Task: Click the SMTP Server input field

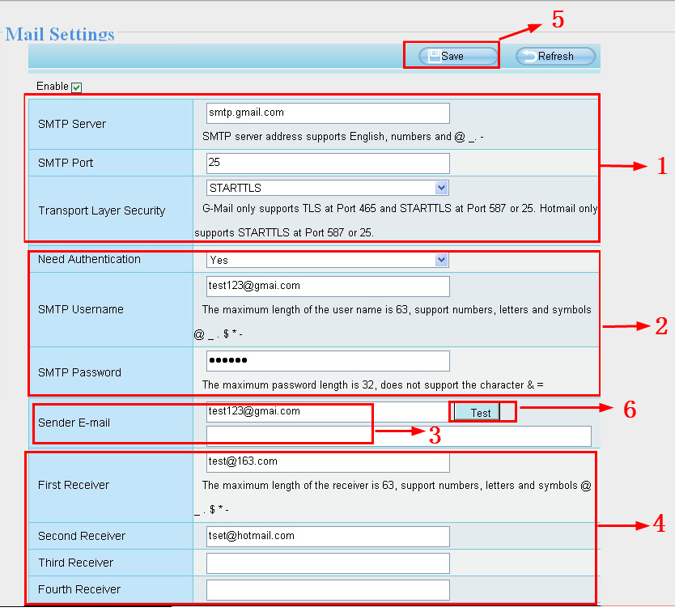Action: [x=328, y=113]
